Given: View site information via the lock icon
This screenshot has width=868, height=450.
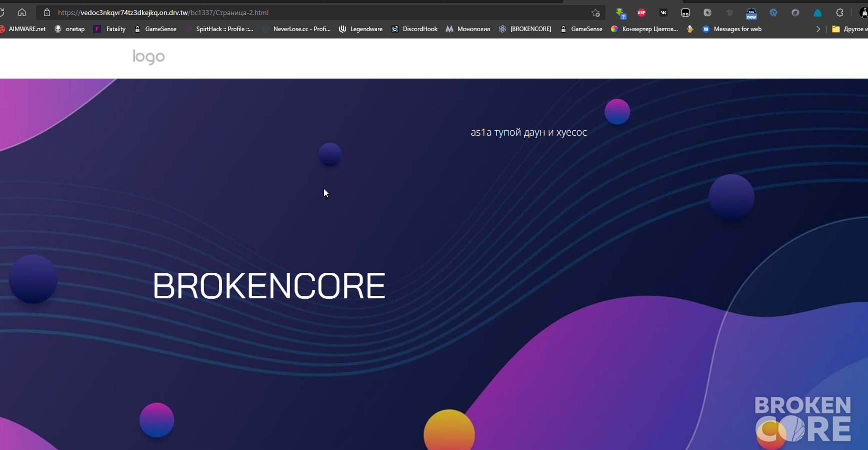Looking at the screenshot, I should tap(47, 13).
